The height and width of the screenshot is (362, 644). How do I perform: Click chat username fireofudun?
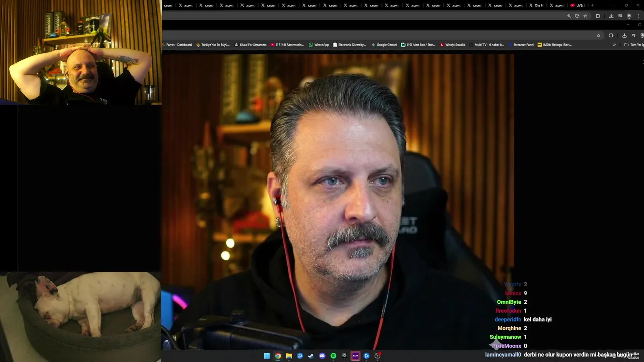point(508,311)
